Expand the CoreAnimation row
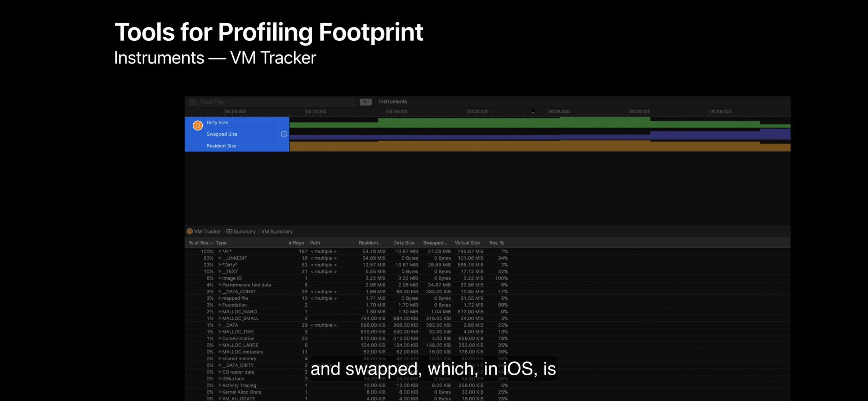The image size is (868, 401). pyautogui.click(x=220, y=338)
